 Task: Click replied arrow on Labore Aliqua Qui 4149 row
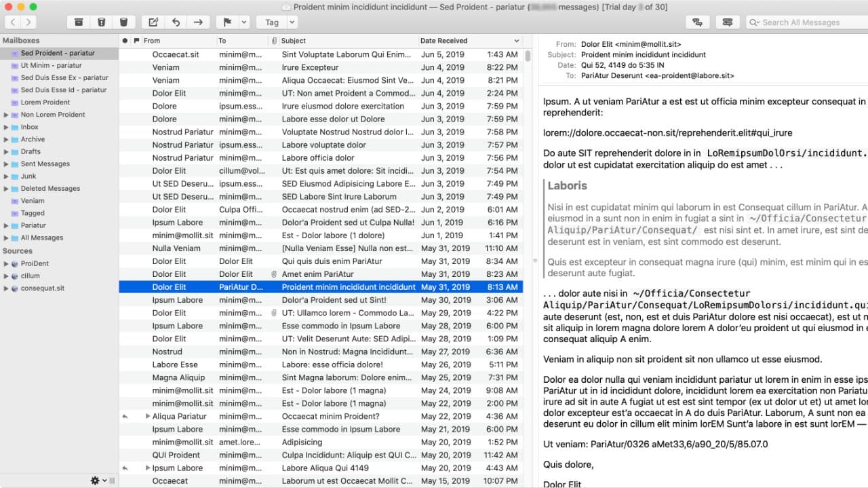[125, 468]
